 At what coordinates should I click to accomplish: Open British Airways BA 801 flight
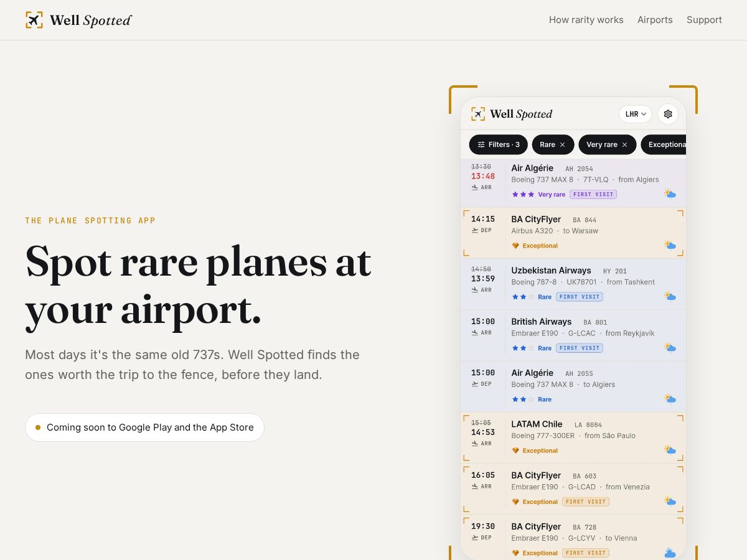point(573,335)
